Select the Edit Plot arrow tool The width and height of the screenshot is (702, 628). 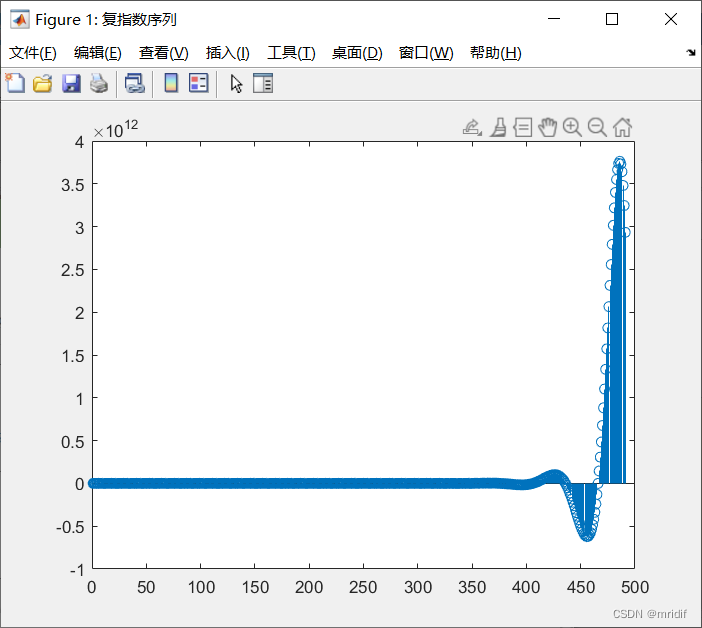pyautogui.click(x=236, y=84)
